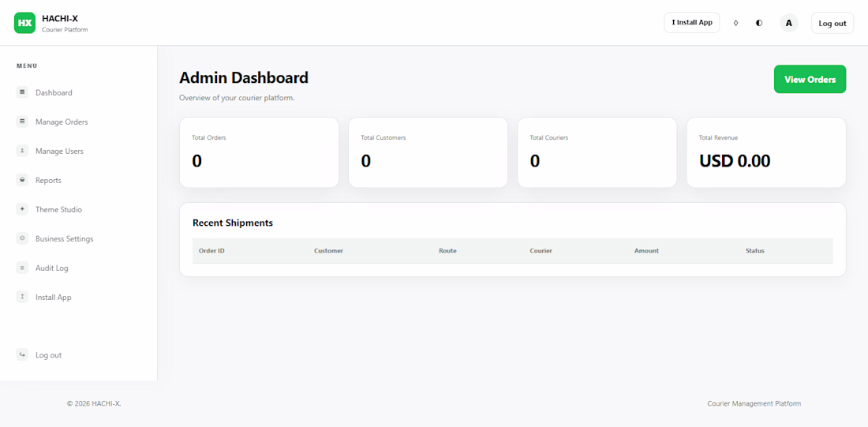This screenshot has width=868, height=427.
Task: Click the sidebar Install App icon
Action: click(22, 297)
